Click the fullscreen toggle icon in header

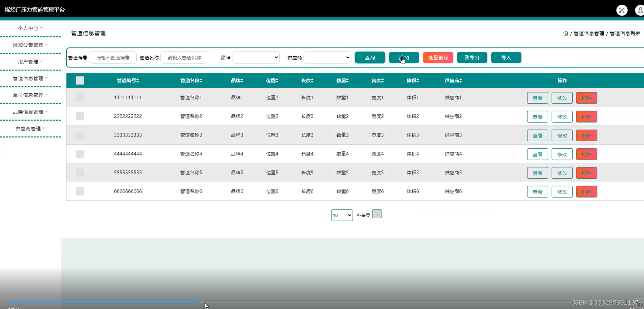pyautogui.click(x=622, y=10)
